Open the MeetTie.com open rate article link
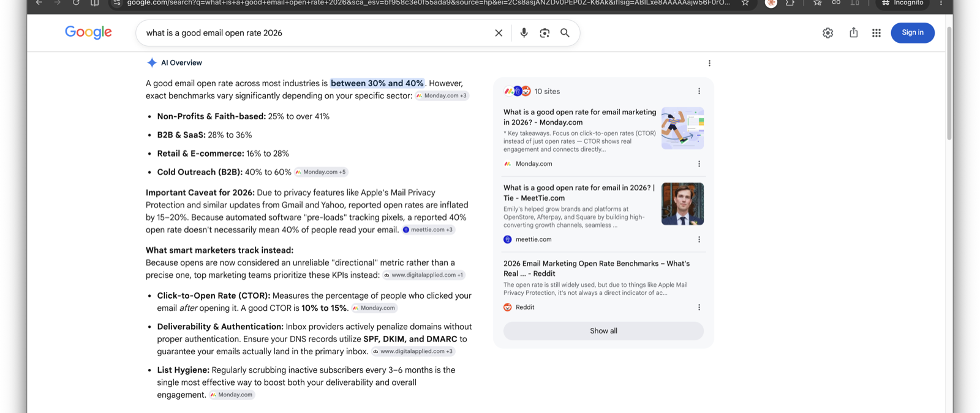Image resolution: width=980 pixels, height=413 pixels. [x=579, y=193]
